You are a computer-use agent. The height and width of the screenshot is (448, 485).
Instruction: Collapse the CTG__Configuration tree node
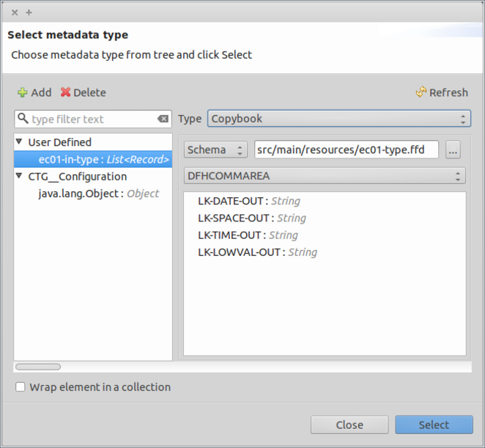pos(21,177)
